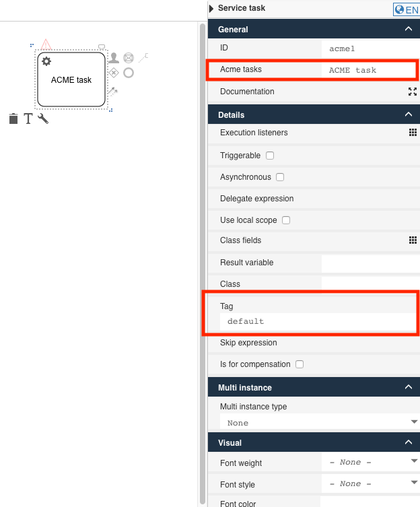This screenshot has width=420, height=507.
Task: Enable Is for compensation checkbox
Action: [300, 364]
